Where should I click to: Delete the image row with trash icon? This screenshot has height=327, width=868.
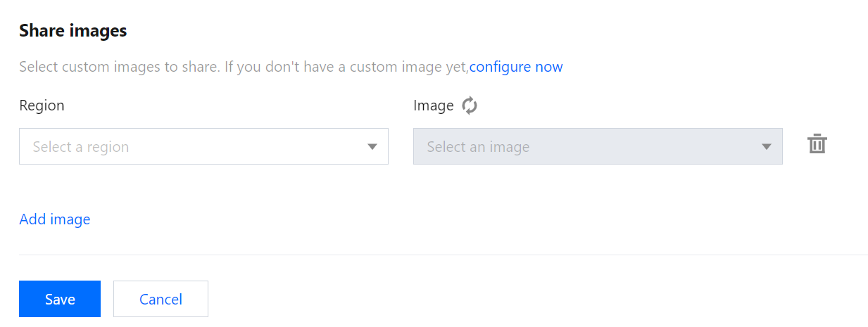[x=817, y=145]
